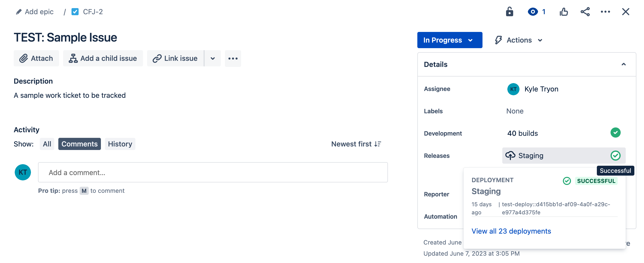Click the assignee KT avatar

tap(513, 89)
